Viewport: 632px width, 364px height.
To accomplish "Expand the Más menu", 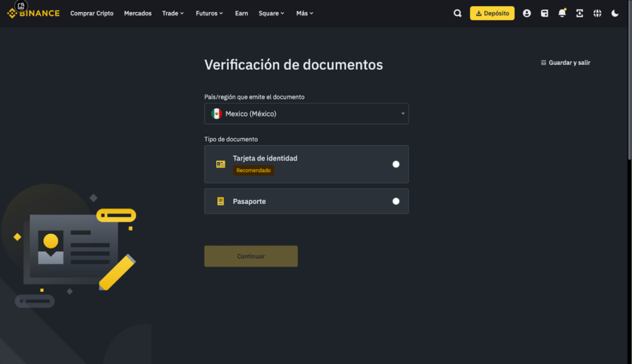I will (x=305, y=13).
